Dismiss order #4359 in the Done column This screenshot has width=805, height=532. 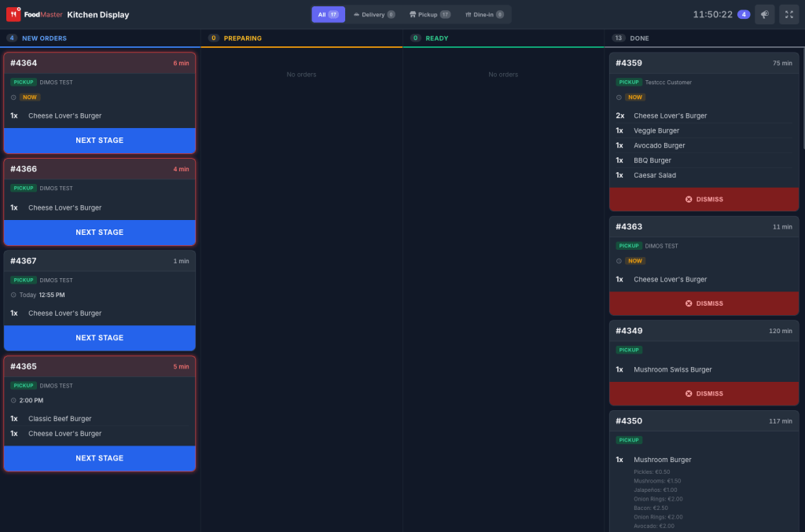pyautogui.click(x=704, y=199)
